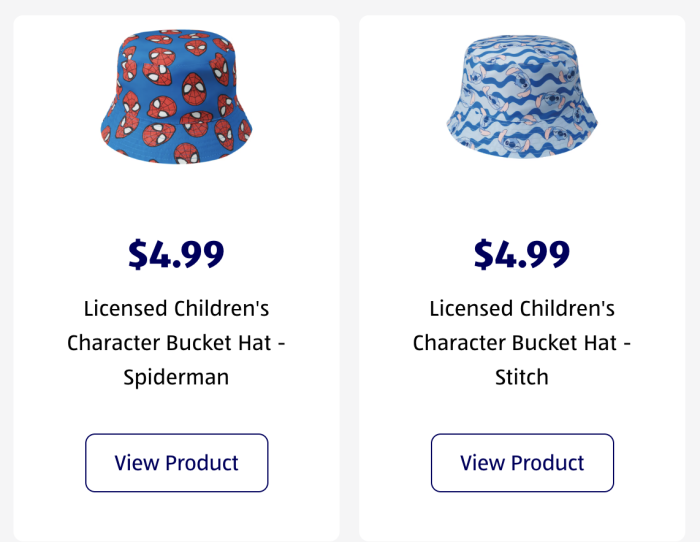Click "Licensed Children's" text on Spiderman card
Viewport: 700px width, 542px height.
tap(176, 309)
